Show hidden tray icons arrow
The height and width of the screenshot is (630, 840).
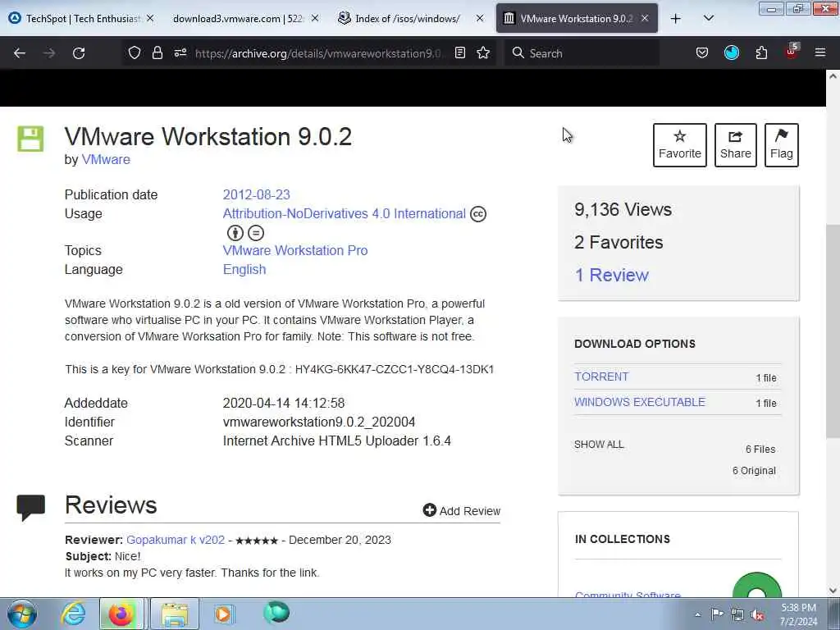(697, 614)
